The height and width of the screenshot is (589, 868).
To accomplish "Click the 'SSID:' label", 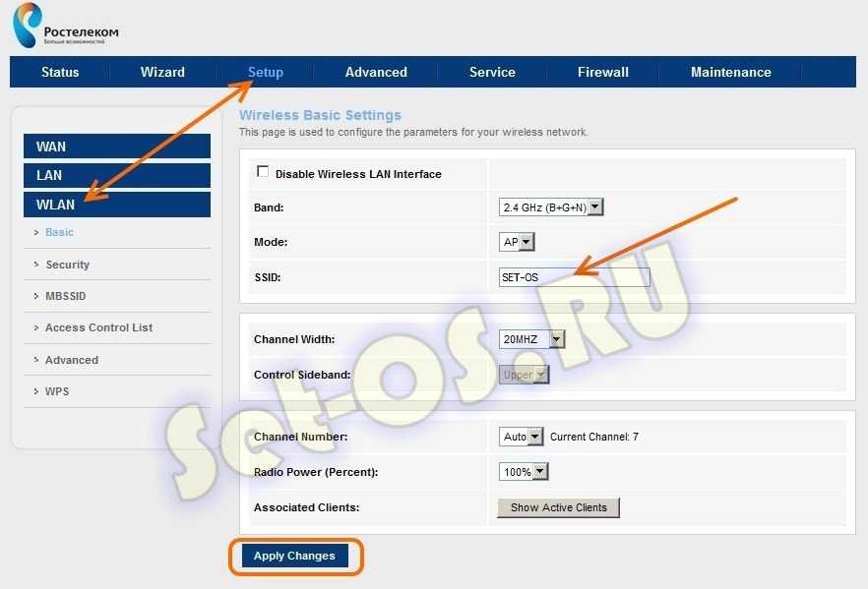I will [x=268, y=277].
